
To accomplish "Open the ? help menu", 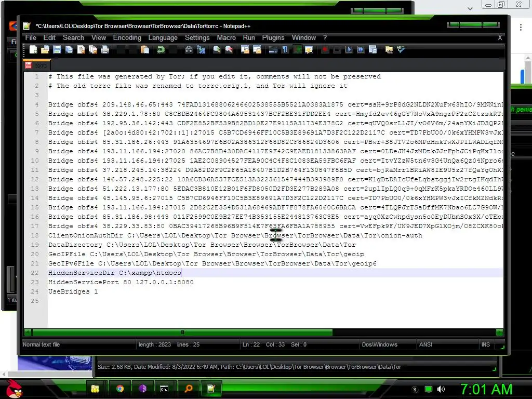I will coord(325,37).
